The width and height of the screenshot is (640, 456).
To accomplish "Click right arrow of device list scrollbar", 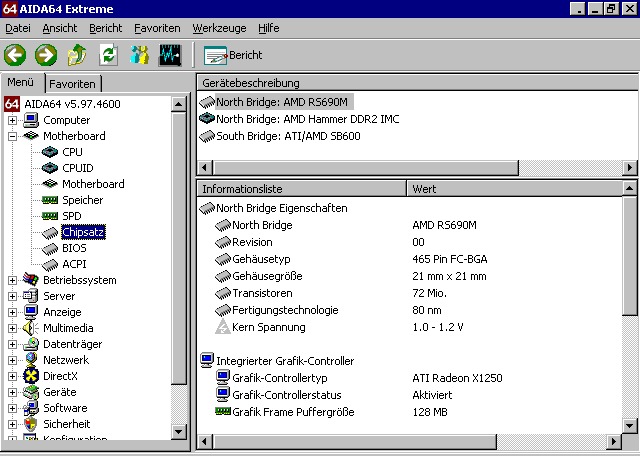I will tap(630, 167).
